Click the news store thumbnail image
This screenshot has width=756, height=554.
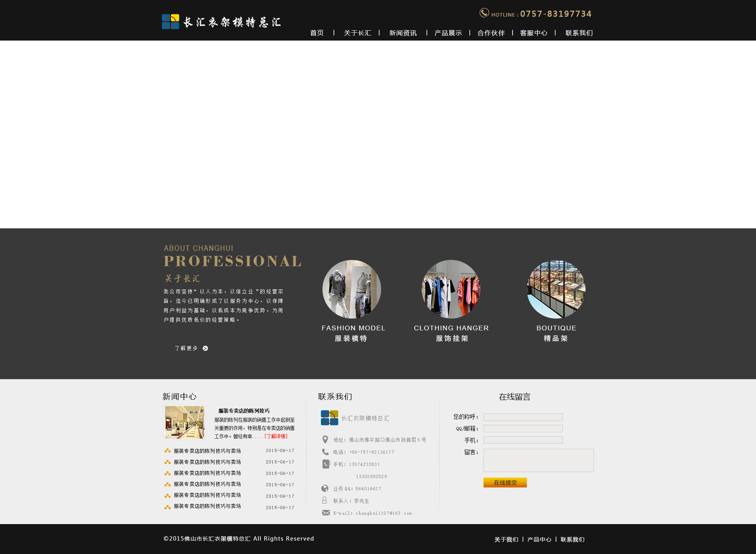coord(185,422)
